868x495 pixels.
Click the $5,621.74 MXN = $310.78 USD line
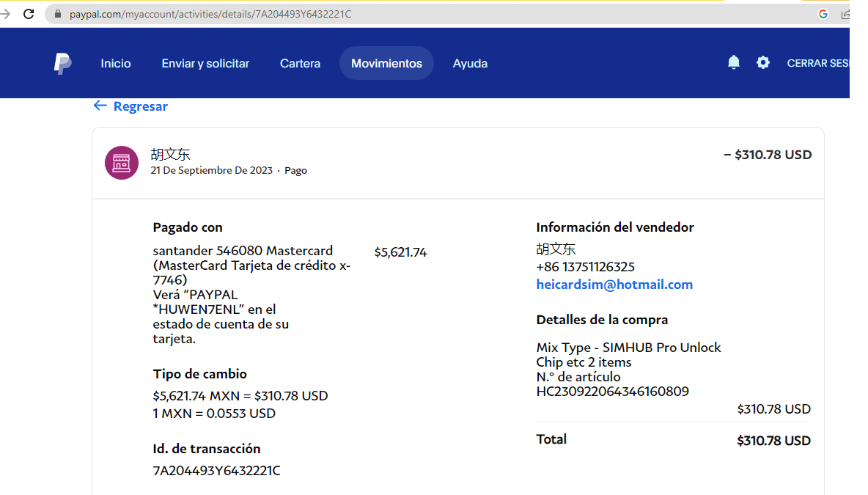point(240,396)
